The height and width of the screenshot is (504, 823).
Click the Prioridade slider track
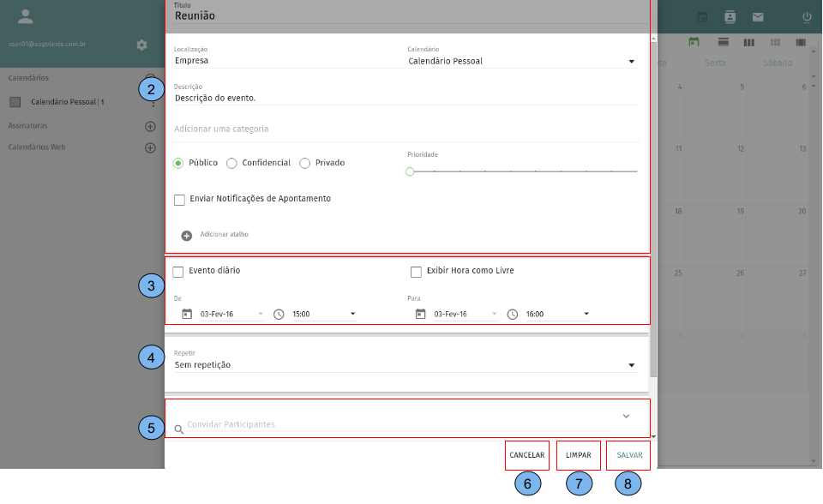coord(522,171)
